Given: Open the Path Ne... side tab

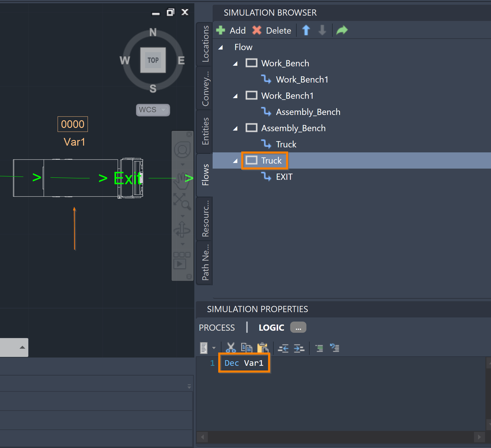Looking at the screenshot, I should [x=205, y=262].
